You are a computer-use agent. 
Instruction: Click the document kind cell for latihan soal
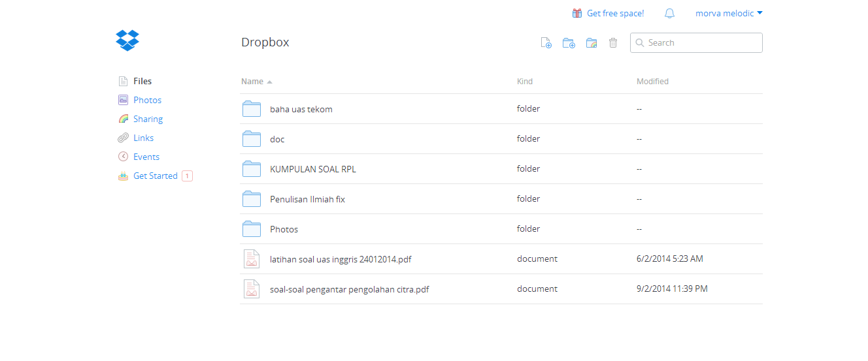point(537,259)
